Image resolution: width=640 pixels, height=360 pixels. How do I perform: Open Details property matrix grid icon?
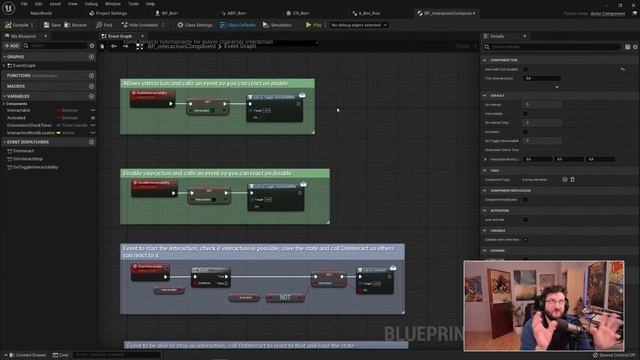pyautogui.click(x=628, y=47)
